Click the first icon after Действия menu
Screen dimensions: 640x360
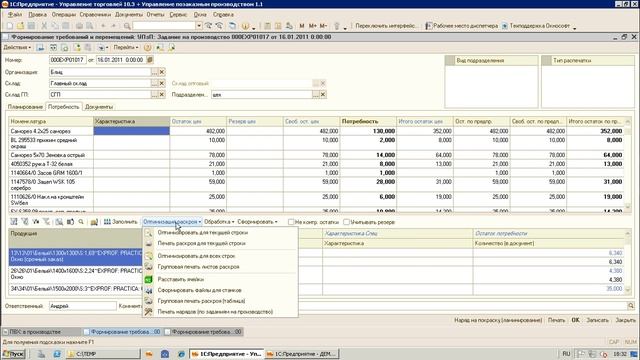(x=40, y=48)
